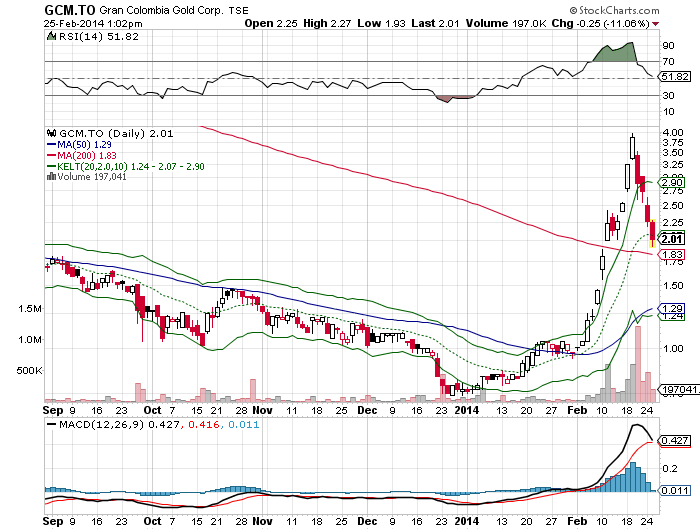Click the blue 0.011 histogram value in legend
Image resolution: width=700 pixels, height=530 pixels.
point(244,424)
